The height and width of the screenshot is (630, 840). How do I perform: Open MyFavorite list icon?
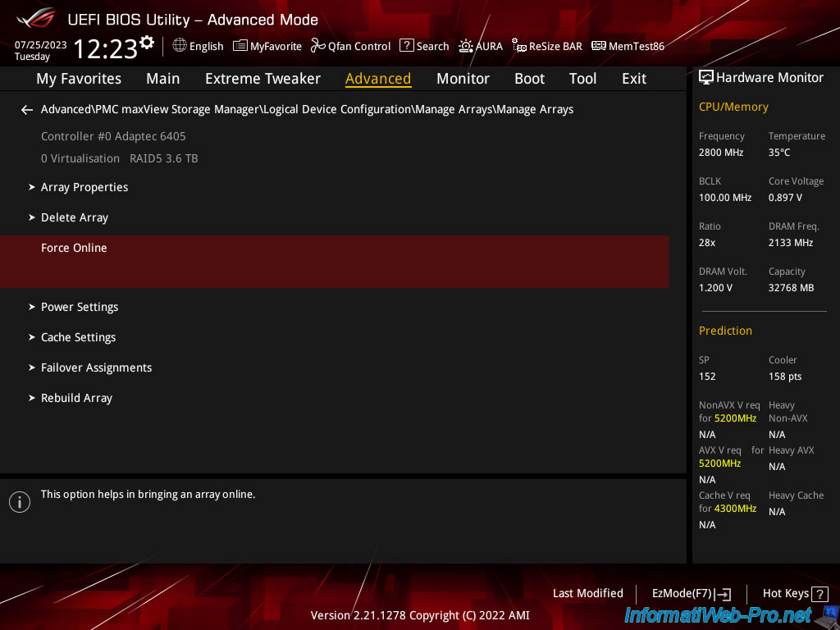(x=240, y=46)
